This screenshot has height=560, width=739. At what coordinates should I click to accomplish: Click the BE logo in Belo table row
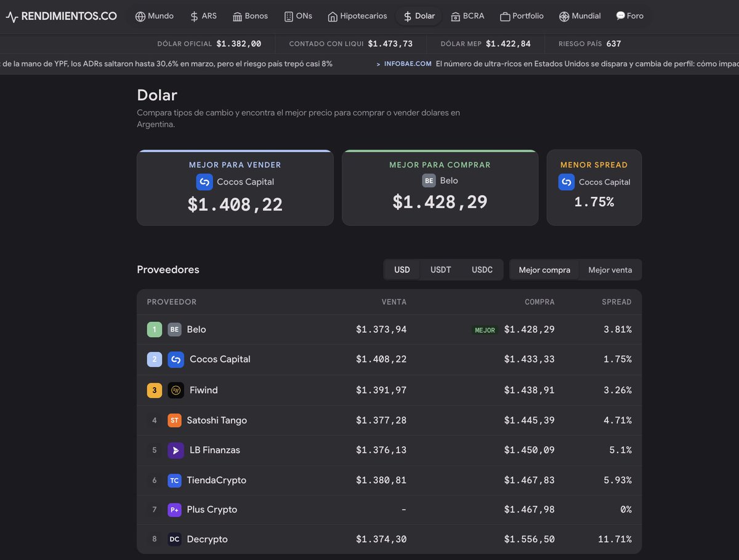[x=174, y=330]
